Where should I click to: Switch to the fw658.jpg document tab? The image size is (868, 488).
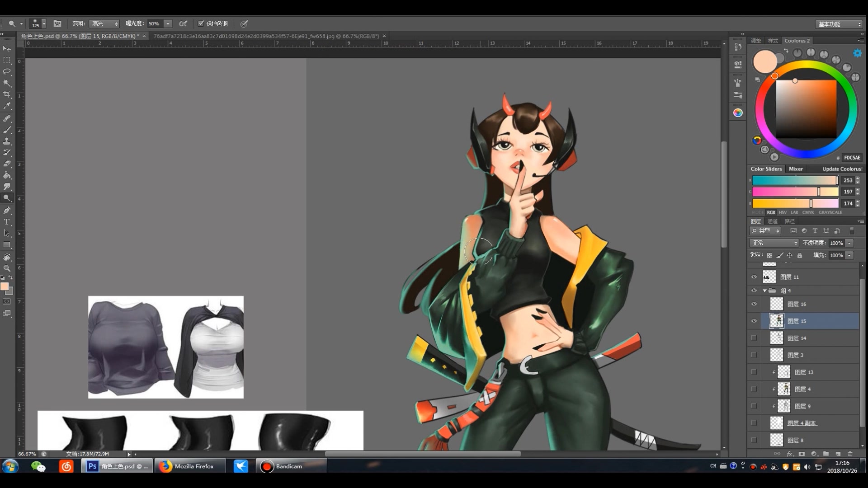pos(266,36)
